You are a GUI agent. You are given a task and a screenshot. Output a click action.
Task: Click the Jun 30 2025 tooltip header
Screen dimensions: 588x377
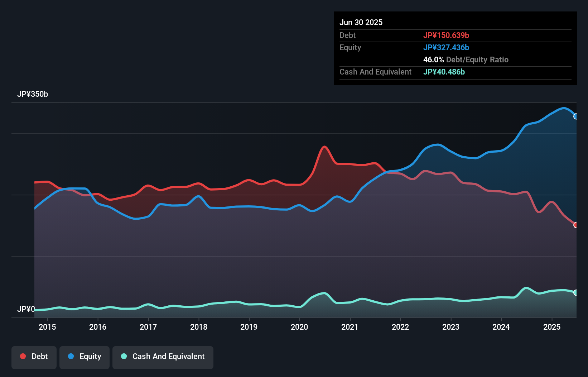[361, 22]
